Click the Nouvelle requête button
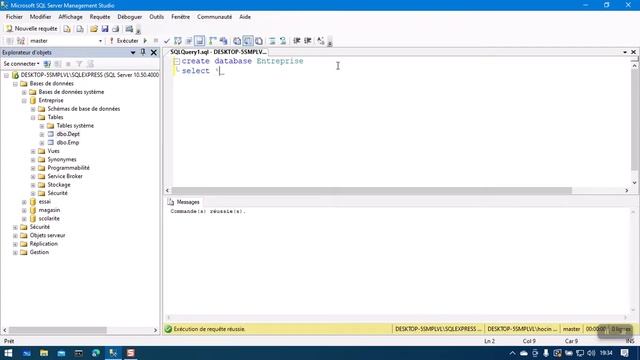Viewport: 640px width, 360px height. pyautogui.click(x=32, y=29)
